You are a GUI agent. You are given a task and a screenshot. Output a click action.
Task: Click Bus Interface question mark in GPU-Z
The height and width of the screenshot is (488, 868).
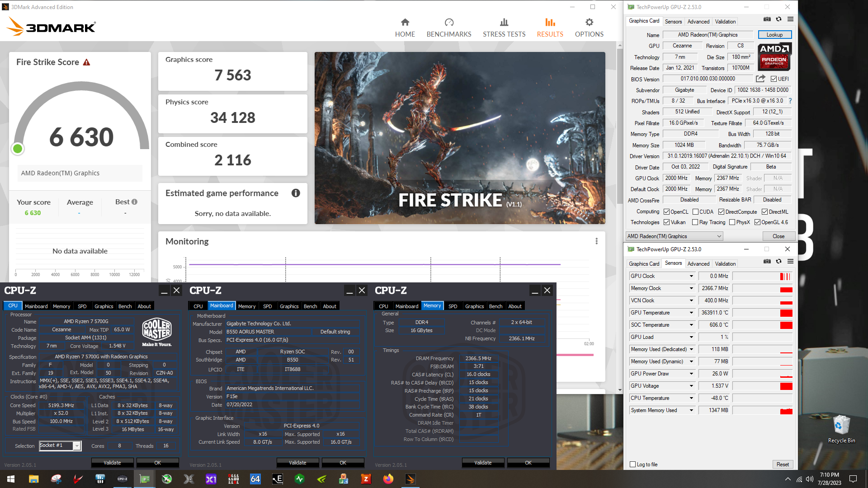pos(790,101)
